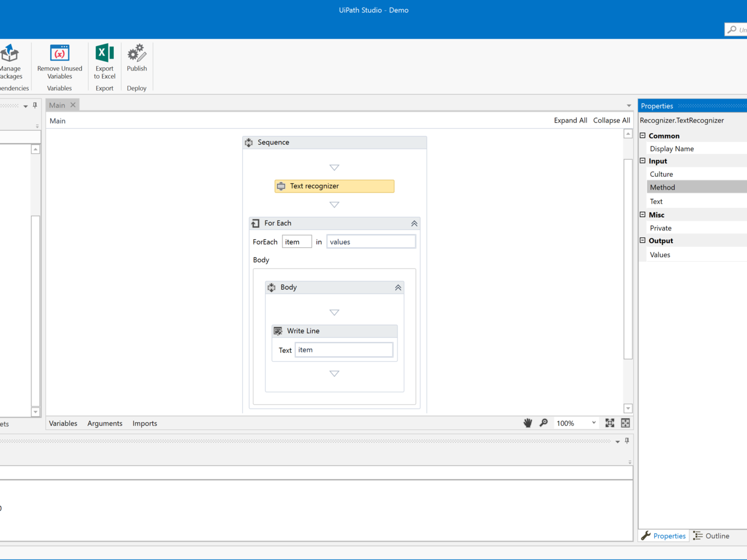Screen dimensions: 747x560
Task: Close the Main tab
Action: [x=73, y=105]
